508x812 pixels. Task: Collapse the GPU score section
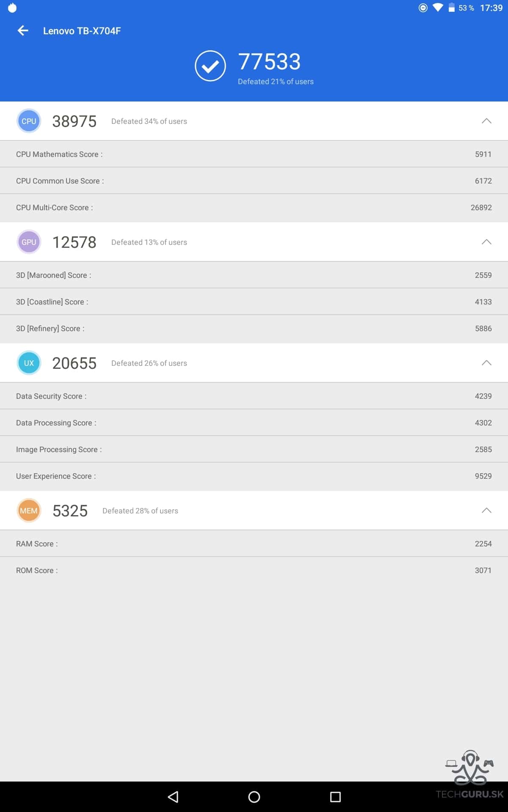486,242
